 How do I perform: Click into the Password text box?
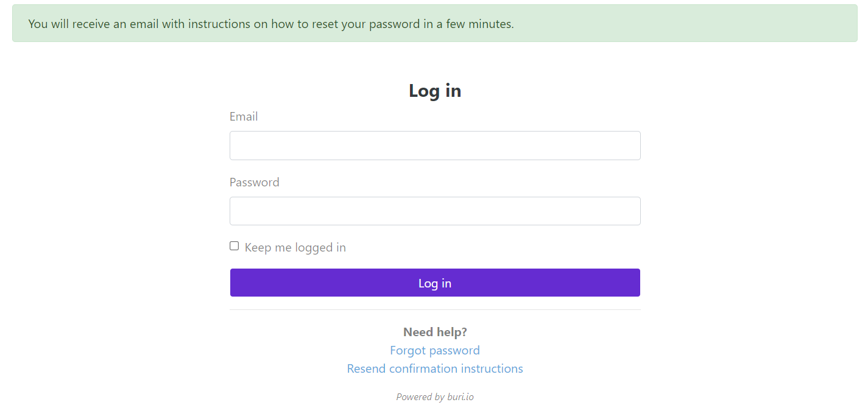click(x=434, y=211)
